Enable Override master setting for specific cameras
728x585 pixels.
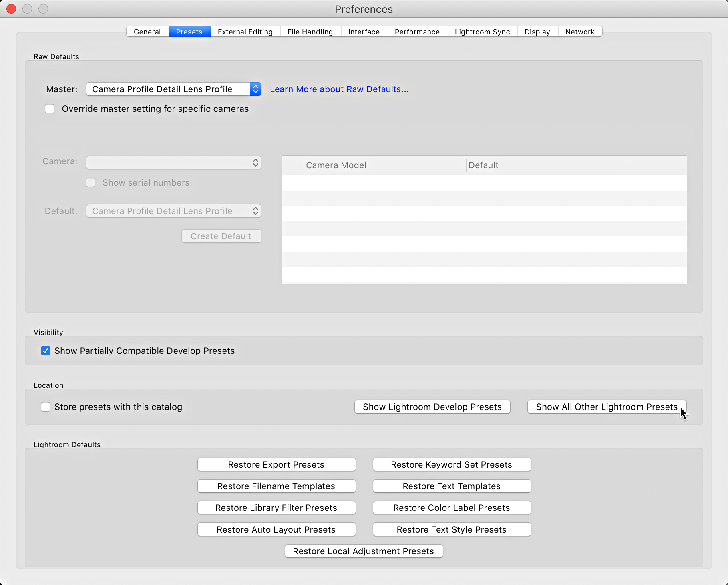point(50,109)
